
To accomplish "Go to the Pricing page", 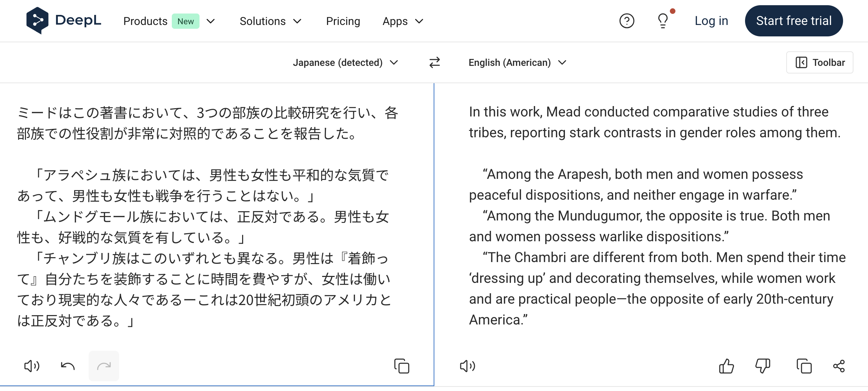I will click(x=343, y=21).
